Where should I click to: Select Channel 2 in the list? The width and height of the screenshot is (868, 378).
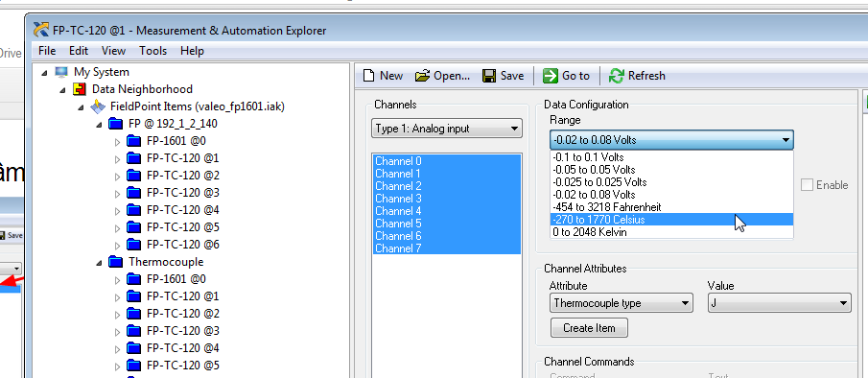point(447,186)
